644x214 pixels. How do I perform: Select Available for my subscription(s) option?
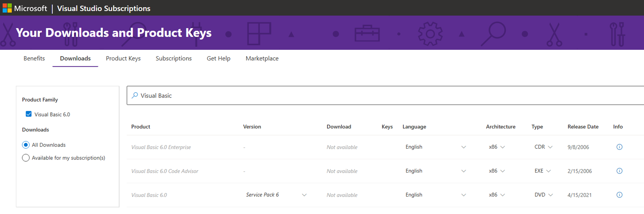26,158
